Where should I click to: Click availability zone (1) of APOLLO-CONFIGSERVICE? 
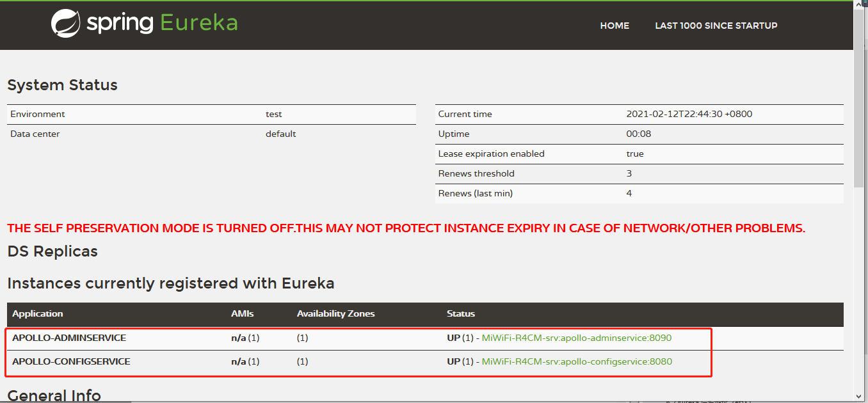[303, 361]
